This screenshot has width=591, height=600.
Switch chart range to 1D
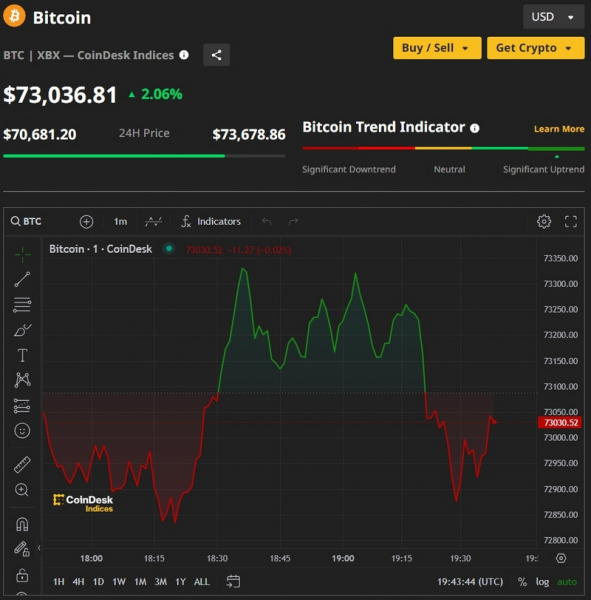click(x=98, y=582)
